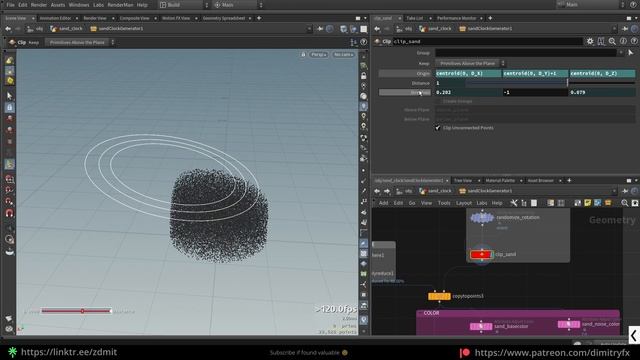Go forward in network editor path
This screenshot has width=640, height=360.
click(387, 191)
